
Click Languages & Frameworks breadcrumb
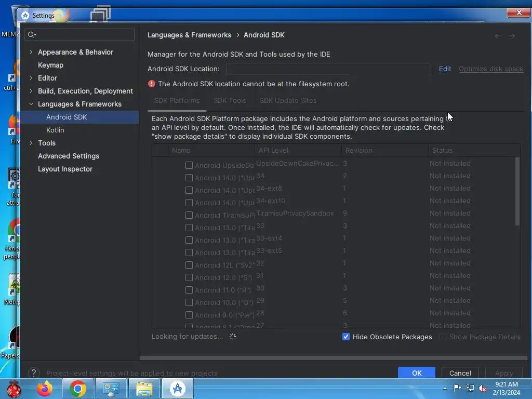coord(189,35)
